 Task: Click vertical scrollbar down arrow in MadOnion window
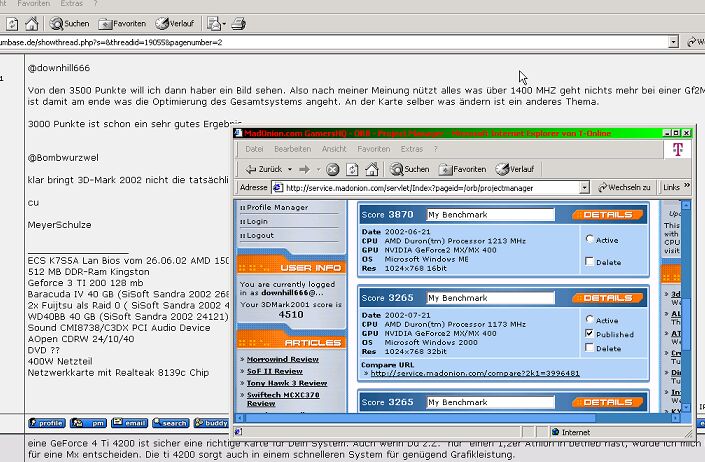coord(686,408)
